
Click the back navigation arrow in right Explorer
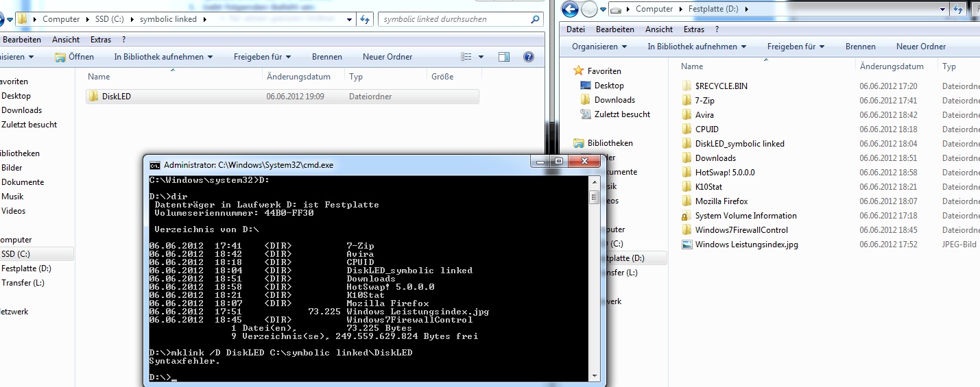(x=571, y=9)
